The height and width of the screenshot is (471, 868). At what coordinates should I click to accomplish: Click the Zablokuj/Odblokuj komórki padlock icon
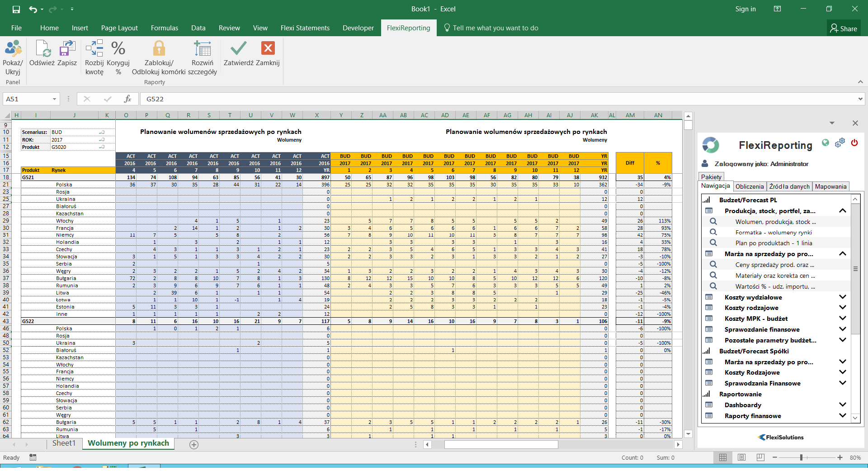159,49
